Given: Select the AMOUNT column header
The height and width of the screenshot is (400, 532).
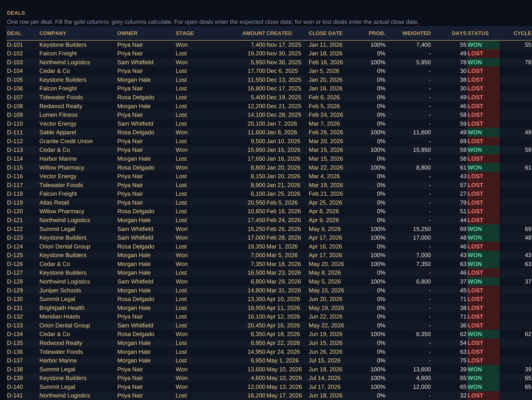Looking at the screenshot, I should [x=254, y=33].
